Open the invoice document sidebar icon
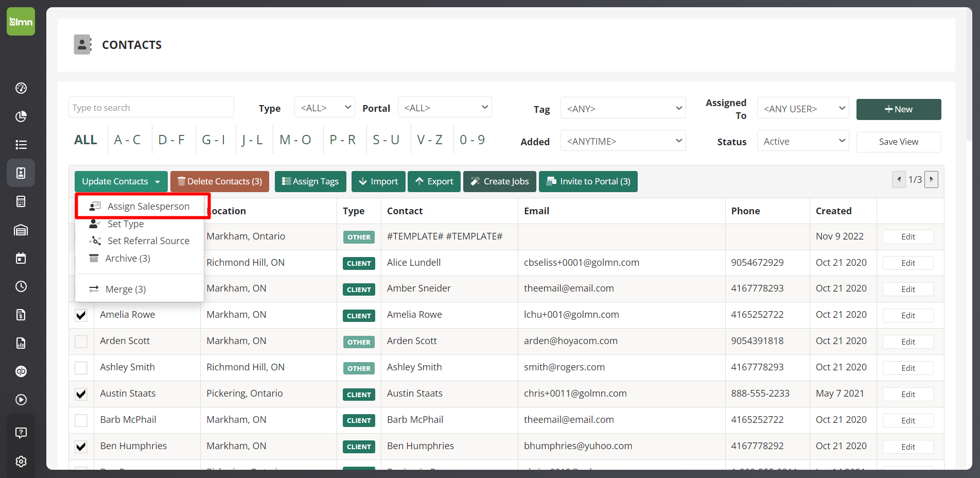This screenshot has width=980, height=478. (x=21, y=315)
